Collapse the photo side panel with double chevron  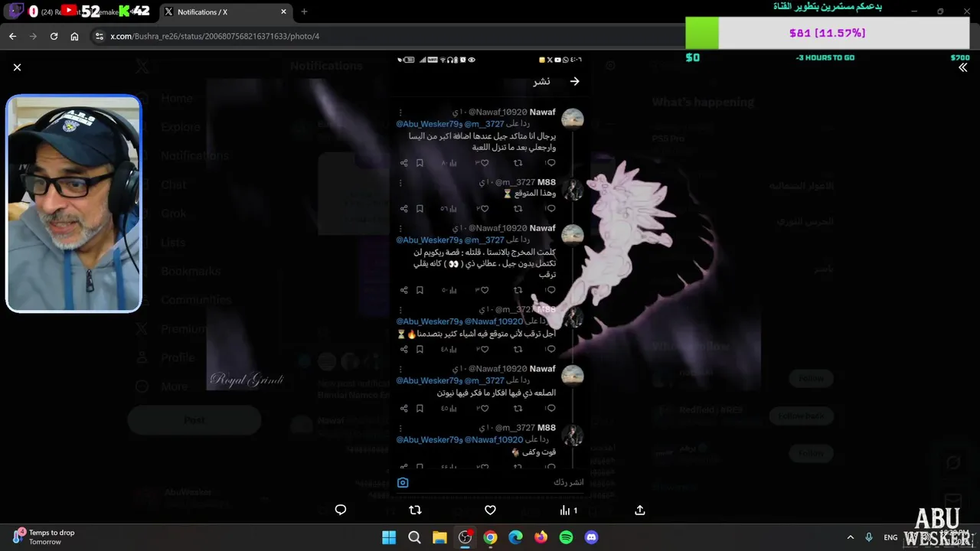click(x=962, y=67)
